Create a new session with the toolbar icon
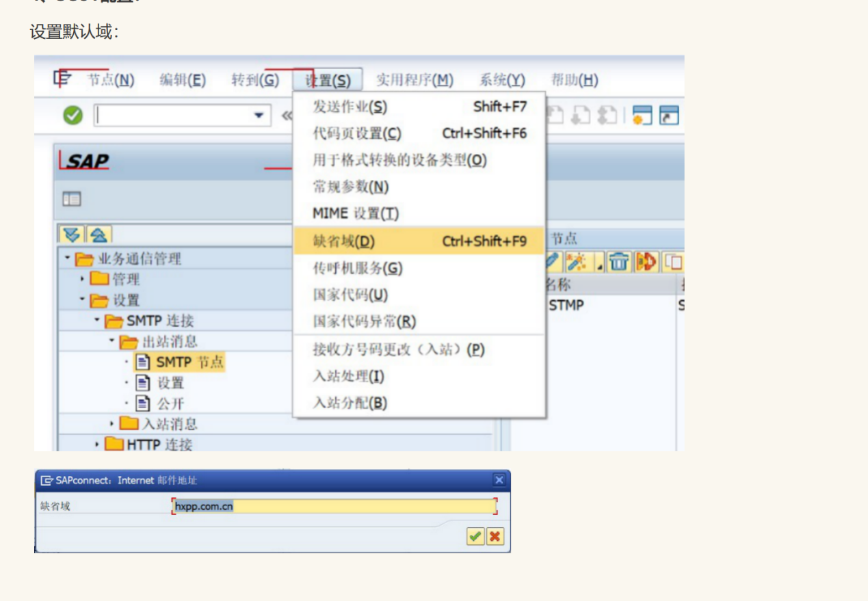This screenshot has height=601, width=868. (642, 116)
